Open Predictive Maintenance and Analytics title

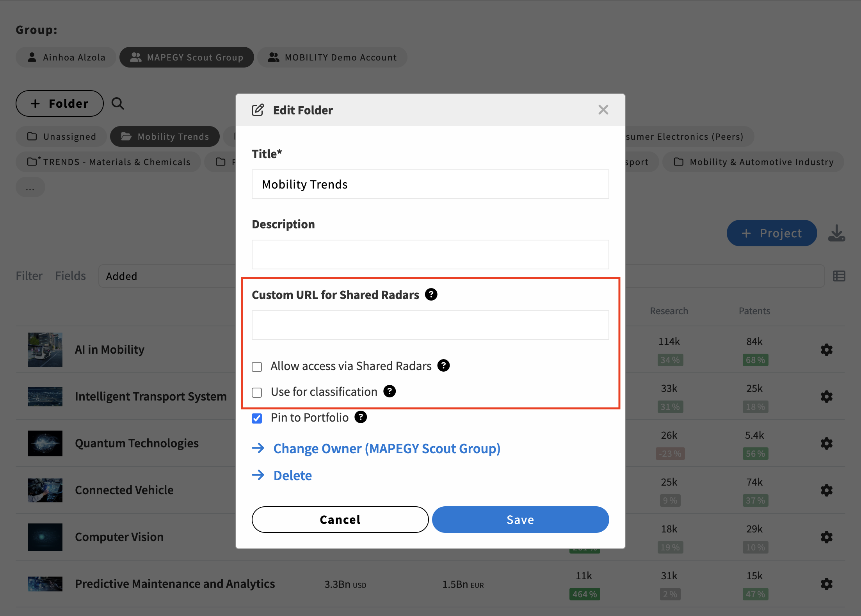tap(175, 584)
